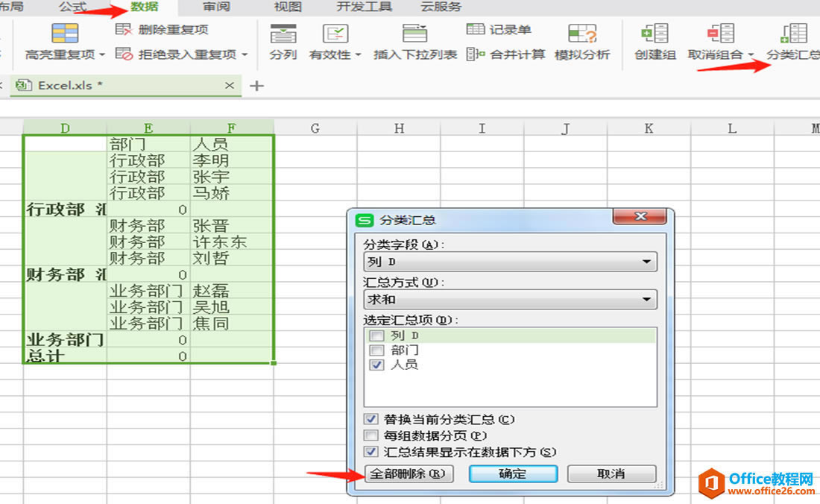Add a new document tab with plus
Image resolution: width=820 pixels, height=504 pixels.
coord(256,86)
